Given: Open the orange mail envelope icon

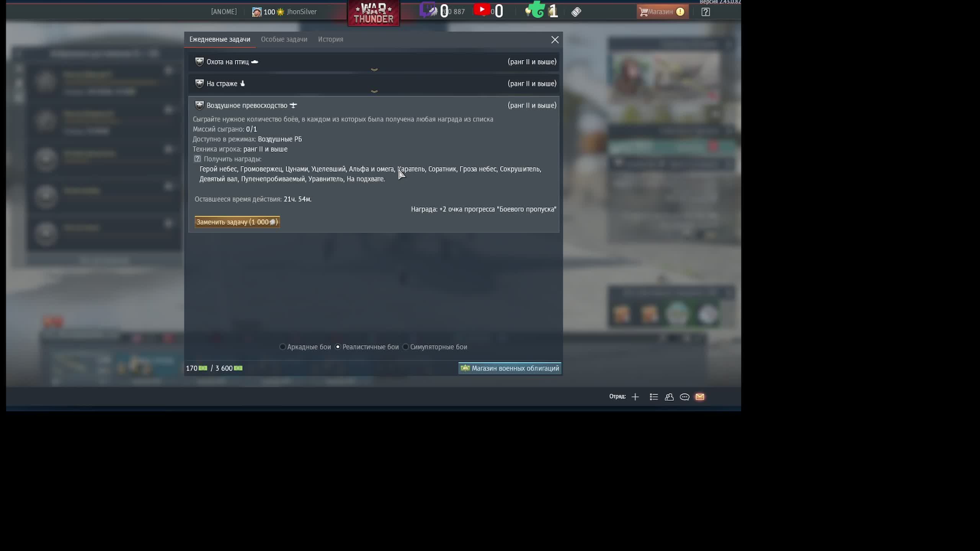Looking at the screenshot, I should [x=700, y=397].
